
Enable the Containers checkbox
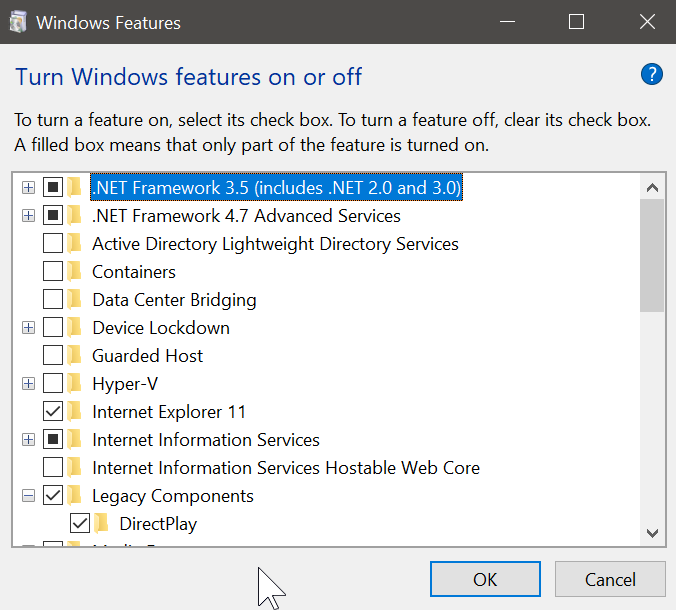pos(53,271)
